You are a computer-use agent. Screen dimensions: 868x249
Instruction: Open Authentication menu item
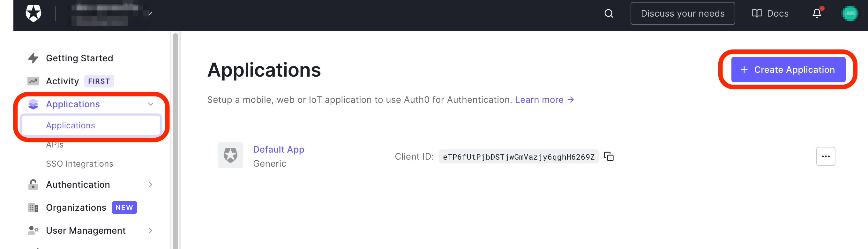pos(78,184)
